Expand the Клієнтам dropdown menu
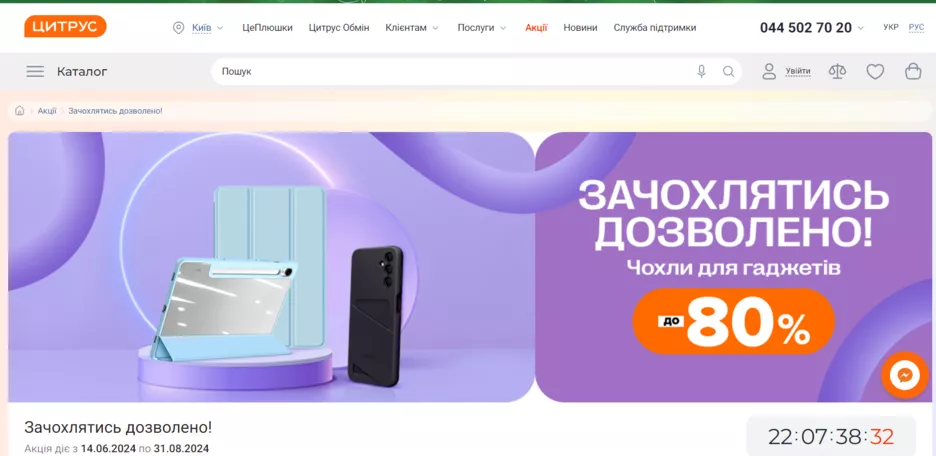The width and height of the screenshot is (936, 456). pos(412,27)
